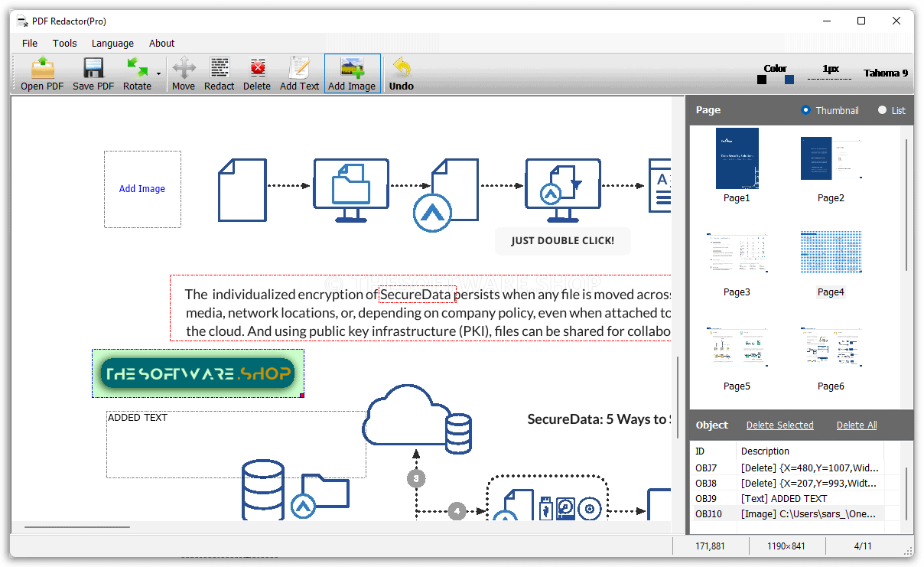Click the 4/11 page indicator
The width and height of the screenshot is (924, 567).
point(862,546)
